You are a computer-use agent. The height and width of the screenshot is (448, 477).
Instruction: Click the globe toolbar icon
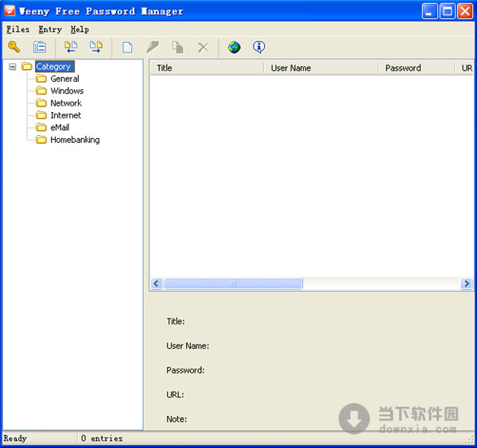pos(234,48)
